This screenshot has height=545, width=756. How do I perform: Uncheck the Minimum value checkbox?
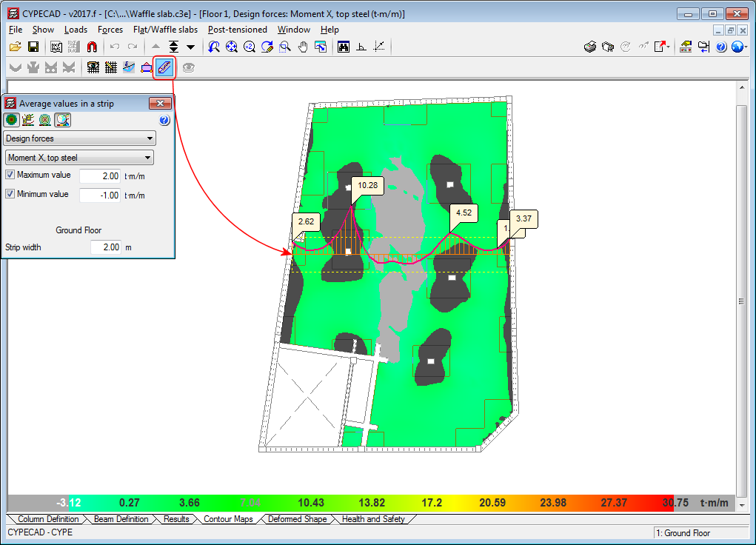click(10, 194)
